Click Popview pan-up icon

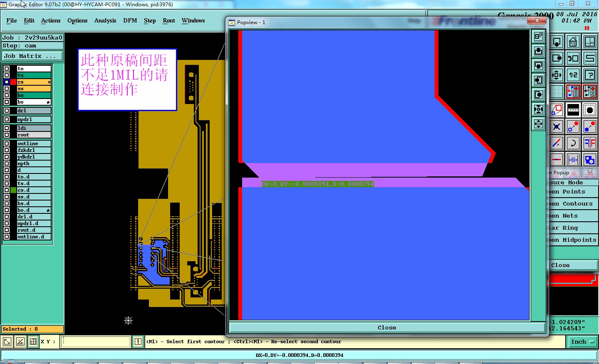(539, 51)
